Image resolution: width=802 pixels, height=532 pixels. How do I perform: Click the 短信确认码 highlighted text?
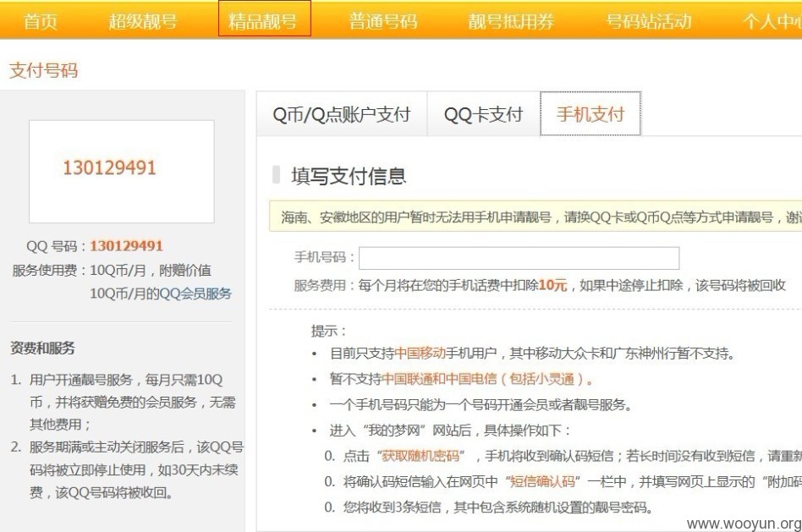[542, 481]
